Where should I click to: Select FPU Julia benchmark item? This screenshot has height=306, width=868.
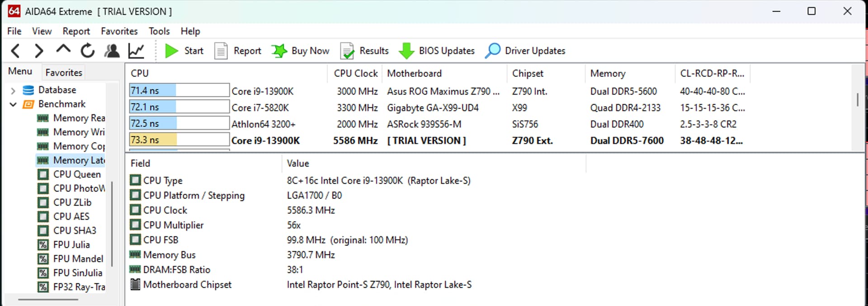coord(71,244)
